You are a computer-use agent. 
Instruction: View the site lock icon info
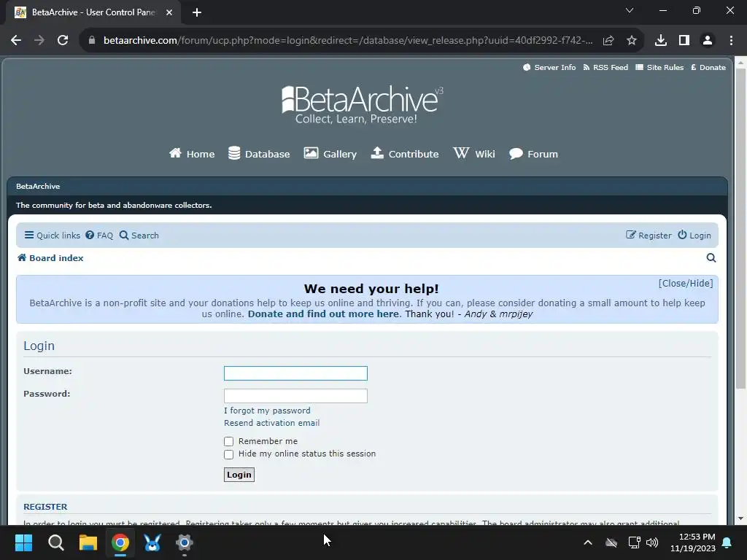tap(91, 41)
